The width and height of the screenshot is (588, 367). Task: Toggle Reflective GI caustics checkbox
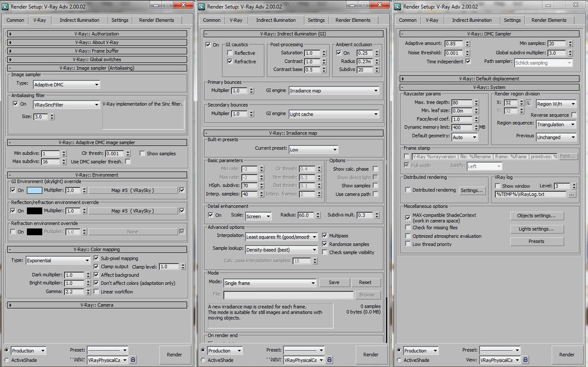click(230, 53)
